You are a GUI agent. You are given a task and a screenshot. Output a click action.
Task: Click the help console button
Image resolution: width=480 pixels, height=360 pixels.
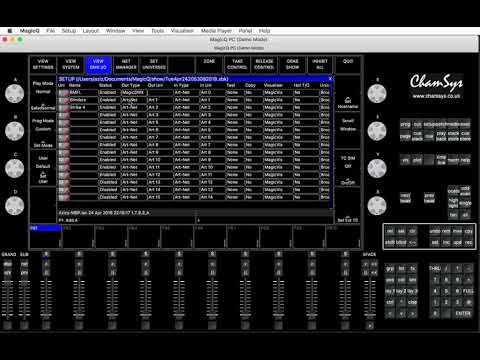[466, 160]
